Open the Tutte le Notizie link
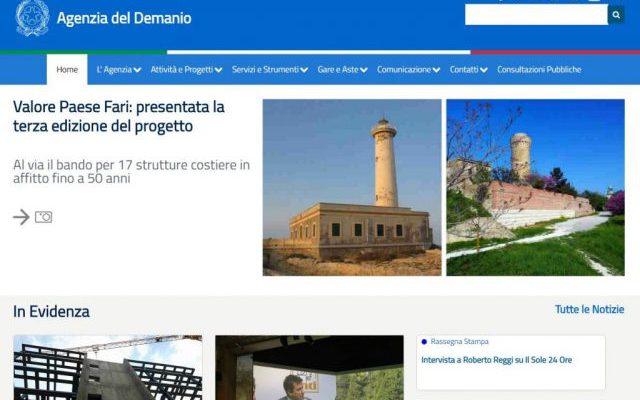The width and height of the screenshot is (640, 400). click(x=589, y=309)
